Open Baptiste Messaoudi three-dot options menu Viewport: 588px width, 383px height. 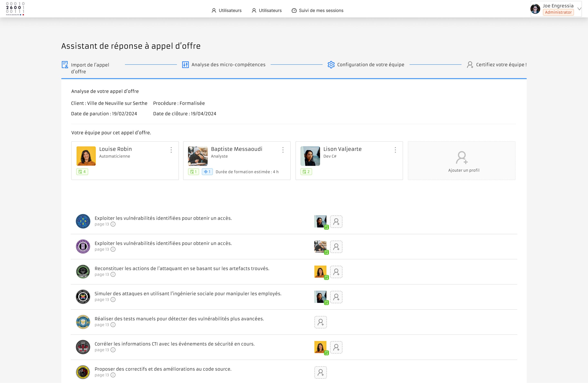283,150
